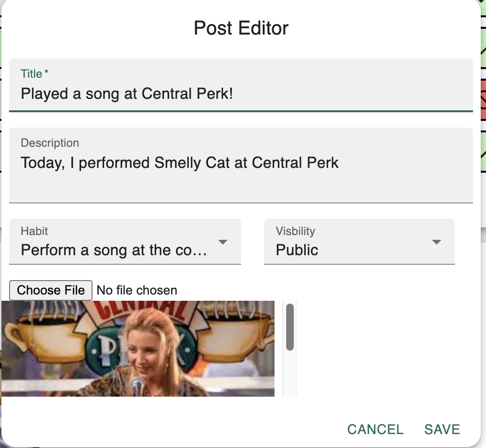Click the Description text area
Image resolution: width=486 pixels, height=448 pixels.
(x=241, y=165)
